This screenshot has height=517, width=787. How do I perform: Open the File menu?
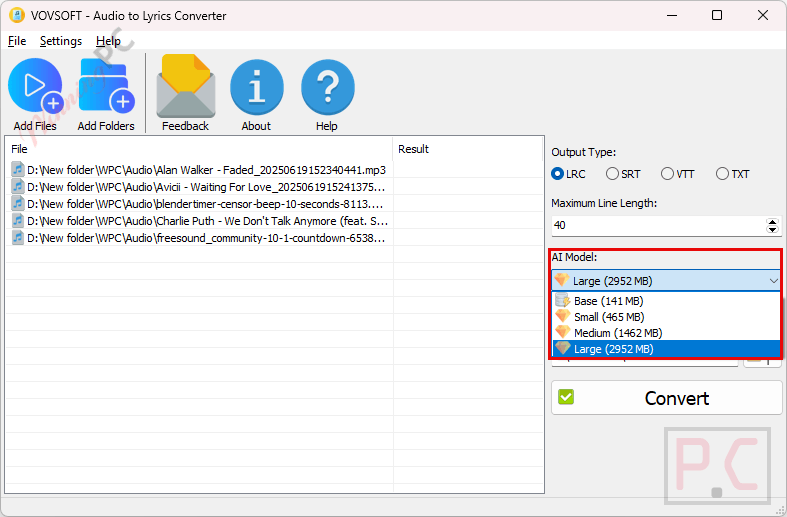coord(17,41)
